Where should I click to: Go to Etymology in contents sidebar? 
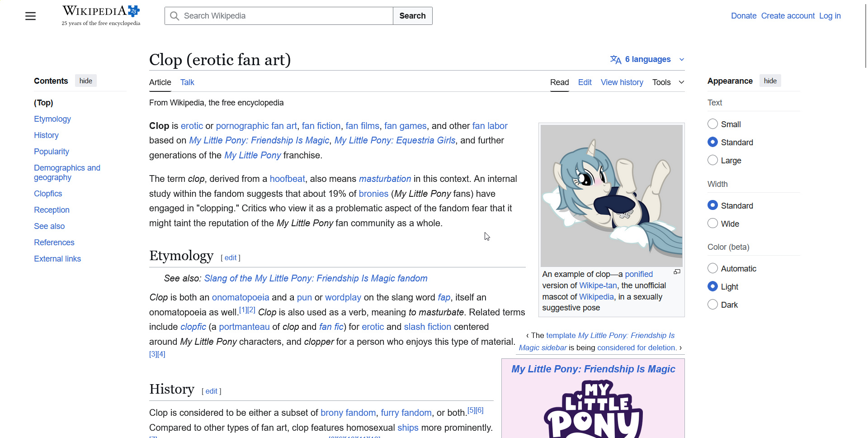pos(52,119)
